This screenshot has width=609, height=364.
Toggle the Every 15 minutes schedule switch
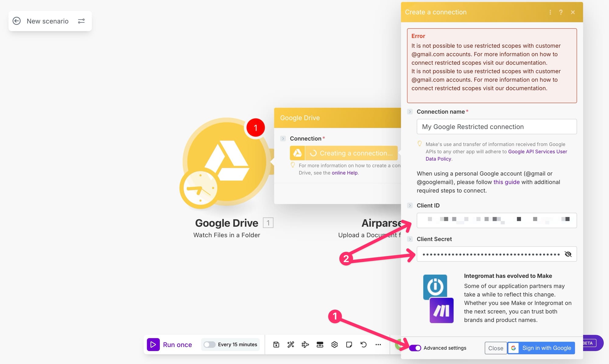click(209, 345)
